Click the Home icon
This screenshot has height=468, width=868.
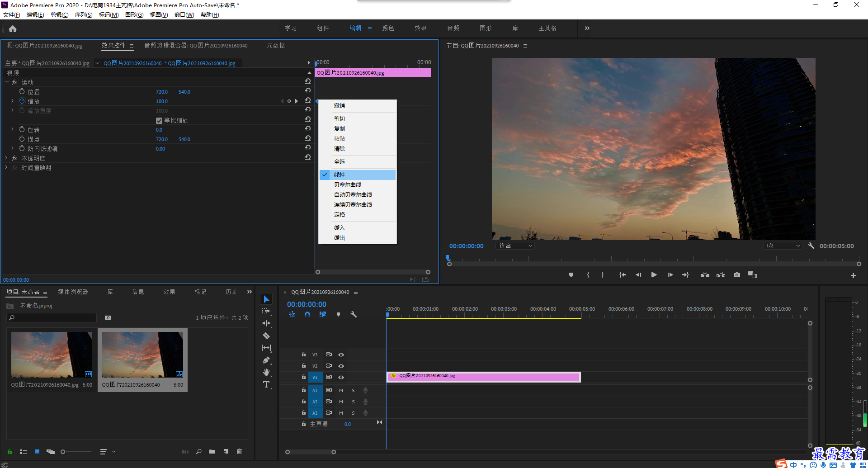[x=13, y=28]
